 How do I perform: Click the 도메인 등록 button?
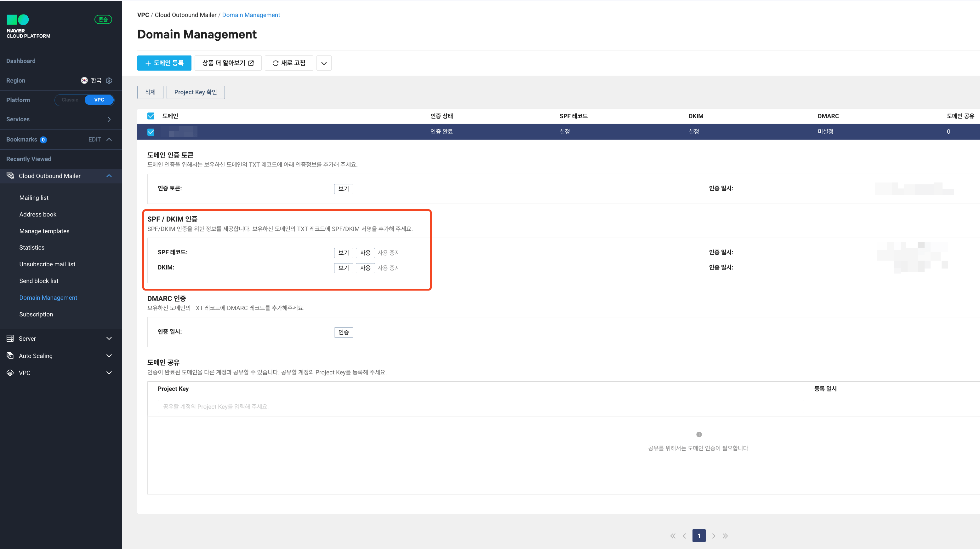pos(164,63)
